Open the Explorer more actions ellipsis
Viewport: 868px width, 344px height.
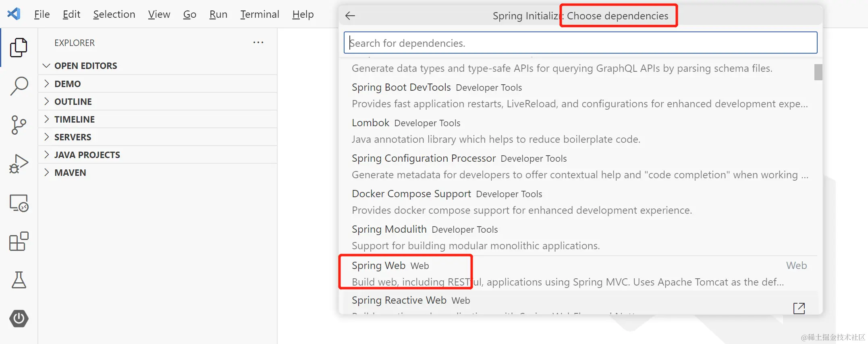[258, 42]
